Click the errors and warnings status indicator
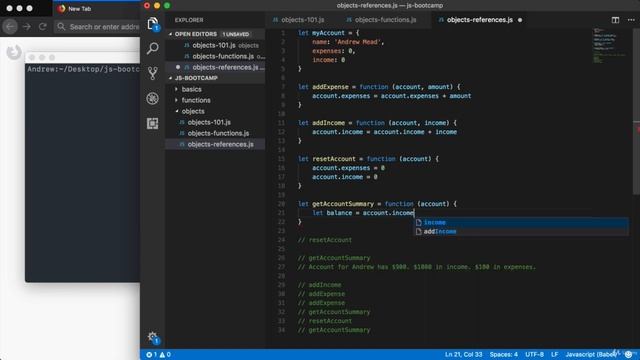 click(158, 355)
